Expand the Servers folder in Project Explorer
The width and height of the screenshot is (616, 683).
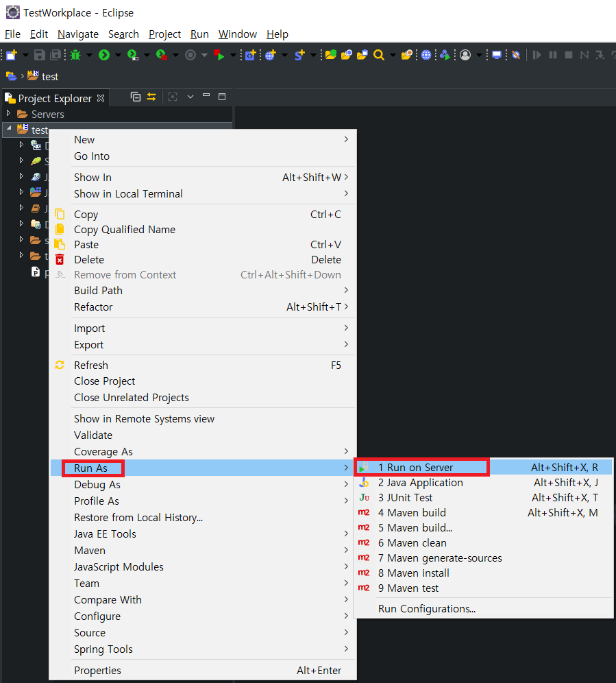[8, 114]
